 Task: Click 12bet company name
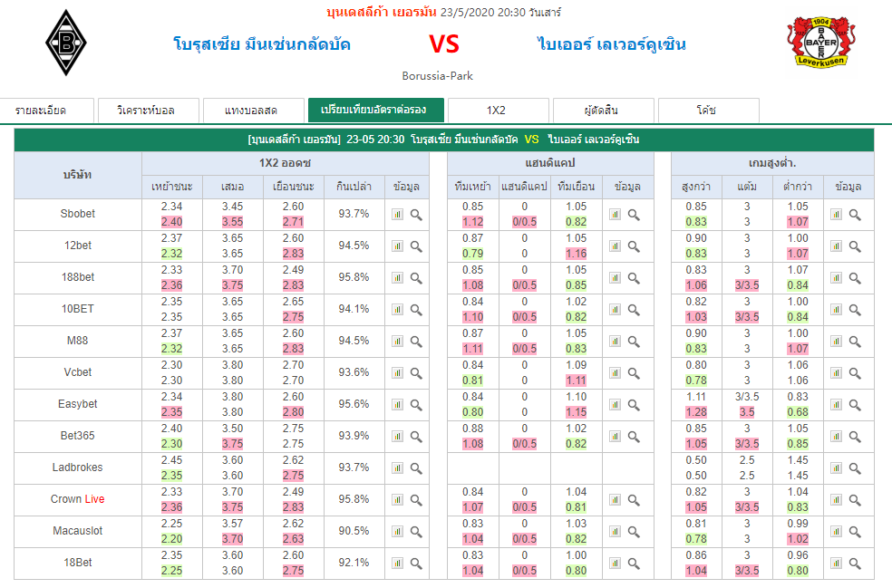[77, 246]
